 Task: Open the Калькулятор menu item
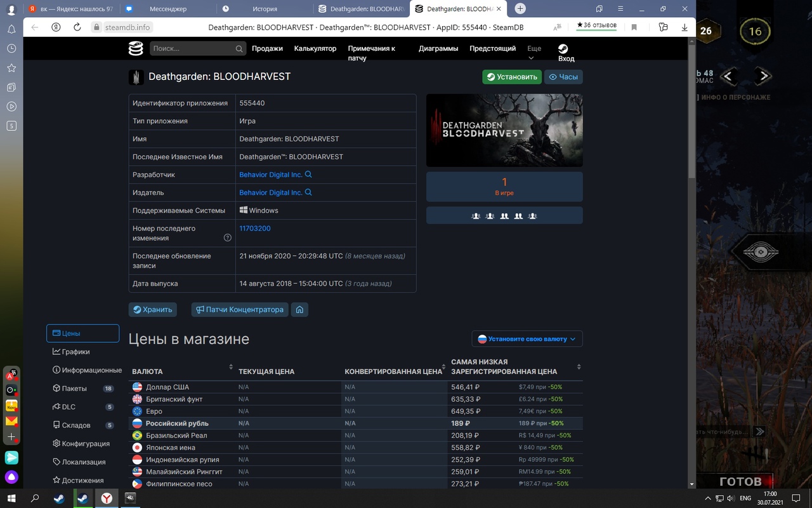(315, 48)
